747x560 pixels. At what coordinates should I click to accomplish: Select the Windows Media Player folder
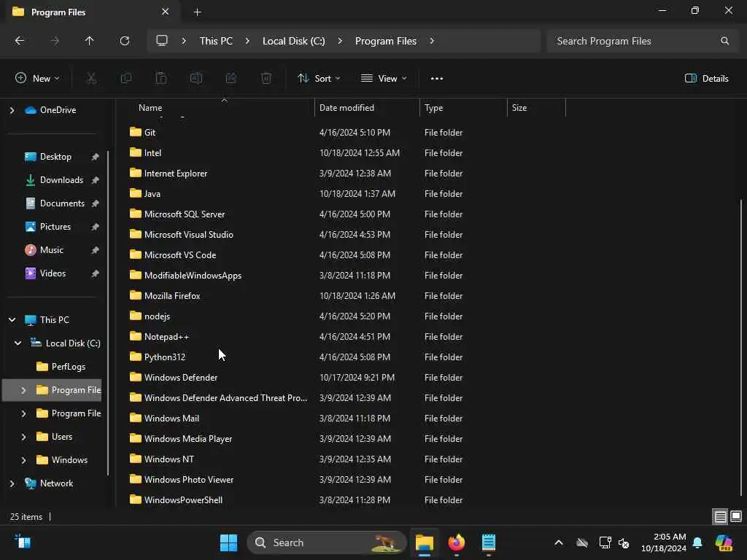[x=188, y=438]
